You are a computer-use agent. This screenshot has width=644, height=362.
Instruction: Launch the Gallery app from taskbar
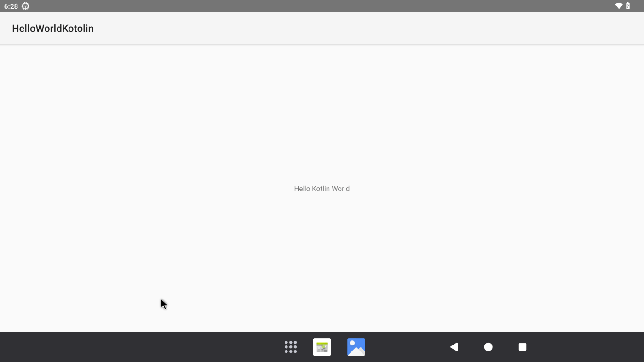coord(356,347)
